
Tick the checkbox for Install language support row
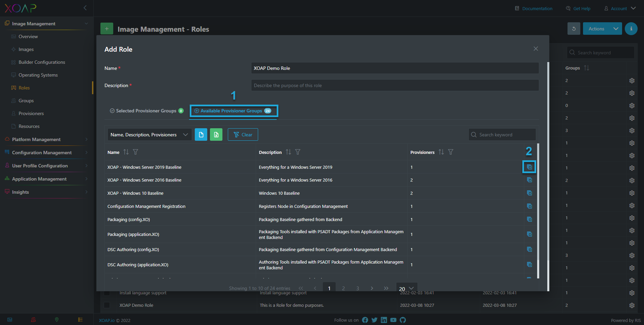coord(107,293)
